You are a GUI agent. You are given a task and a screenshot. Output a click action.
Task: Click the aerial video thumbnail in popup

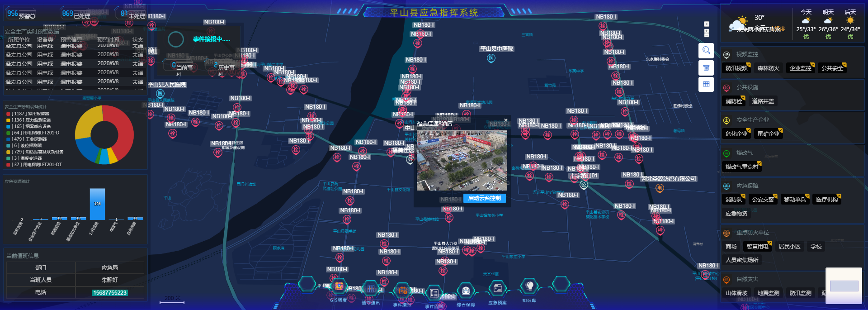462,161
